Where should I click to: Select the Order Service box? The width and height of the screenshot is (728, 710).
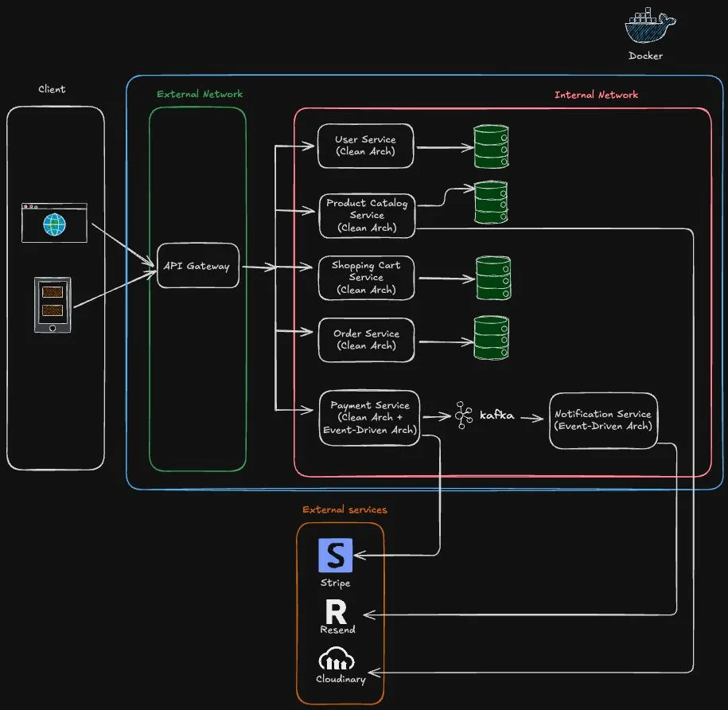point(366,340)
